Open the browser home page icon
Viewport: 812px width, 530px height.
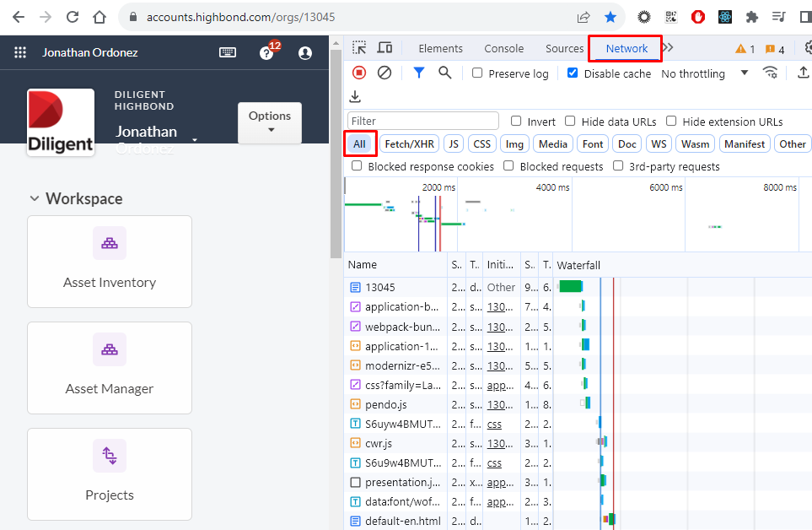click(x=99, y=17)
